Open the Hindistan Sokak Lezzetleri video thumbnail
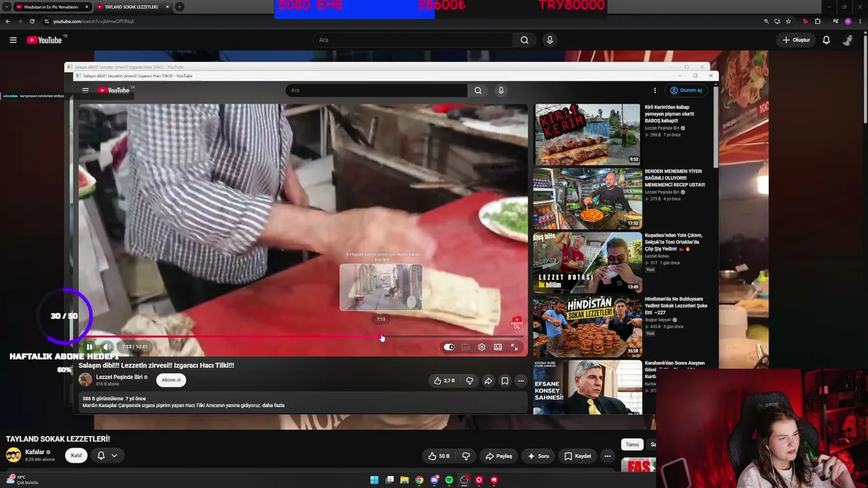 (x=587, y=327)
